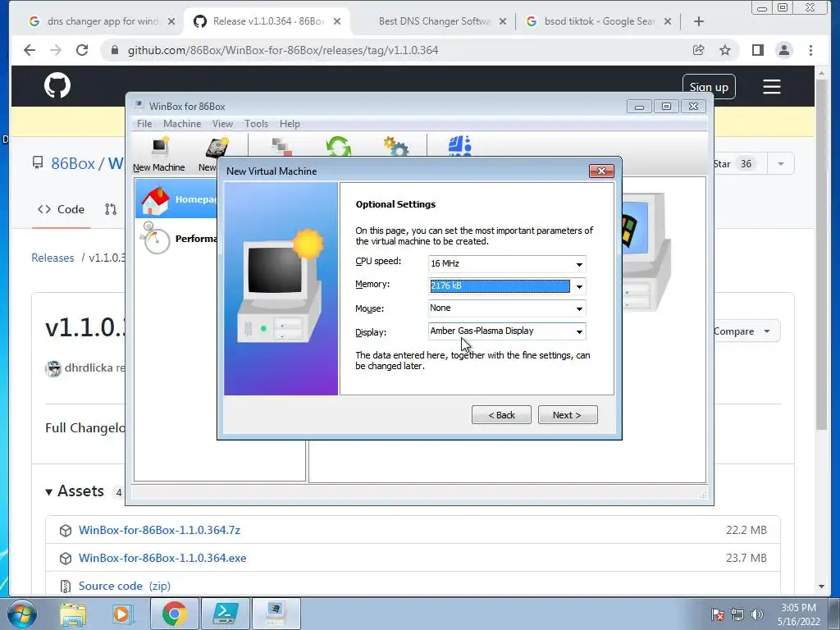Bookmark this page with the star icon

pyautogui.click(x=725, y=50)
